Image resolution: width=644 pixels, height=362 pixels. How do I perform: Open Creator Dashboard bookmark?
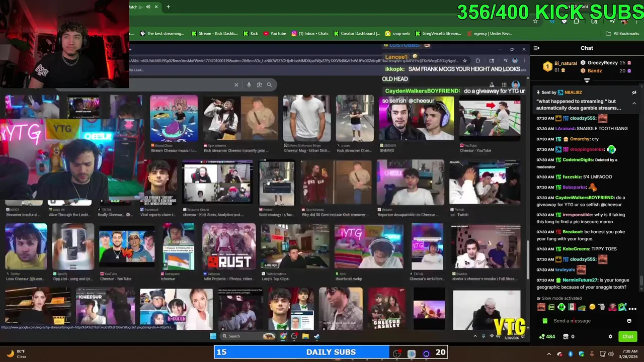click(x=357, y=33)
